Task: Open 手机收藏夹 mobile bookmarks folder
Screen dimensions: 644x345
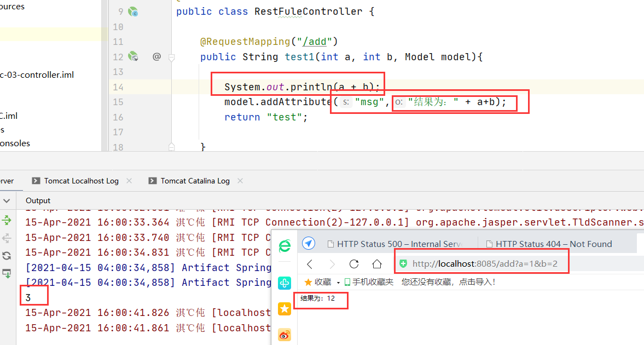Action: (369, 282)
